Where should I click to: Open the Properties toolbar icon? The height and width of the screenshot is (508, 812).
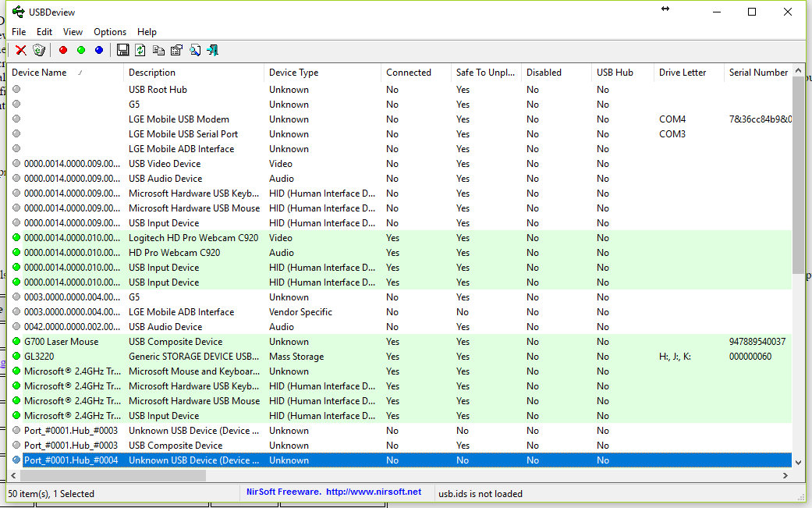click(176, 50)
